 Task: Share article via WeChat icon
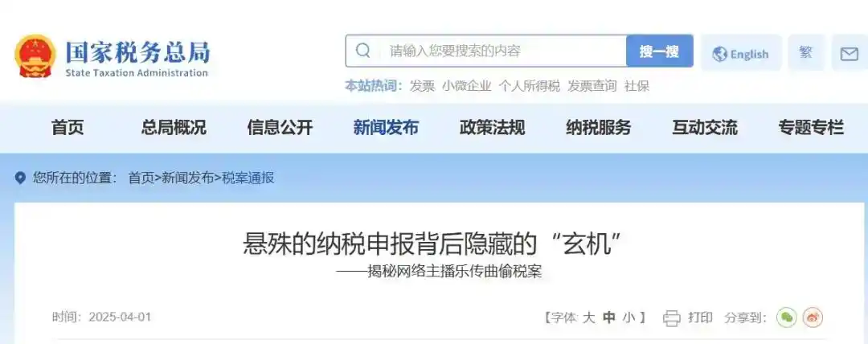(787, 317)
